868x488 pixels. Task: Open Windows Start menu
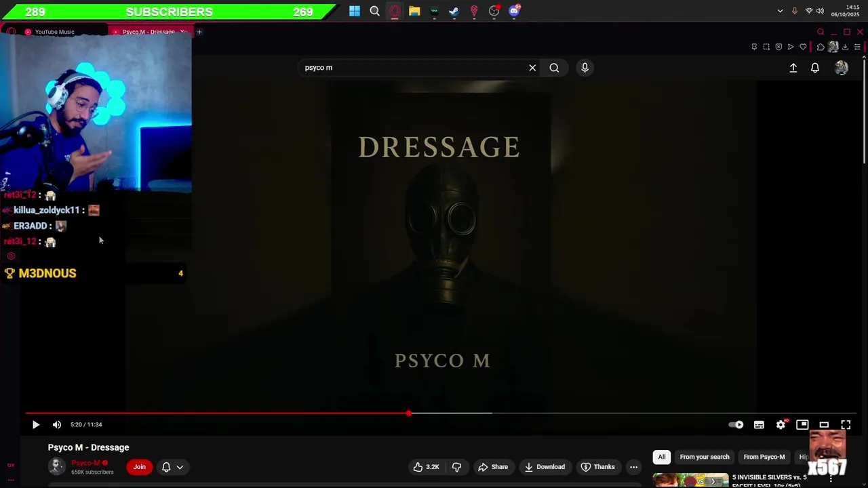point(355,11)
